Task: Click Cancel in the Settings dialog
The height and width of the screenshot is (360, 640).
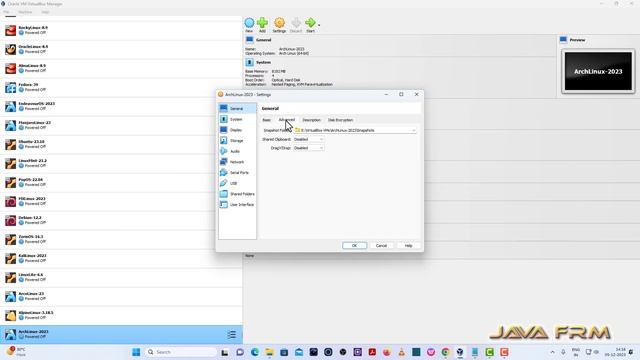Action: [381, 246]
